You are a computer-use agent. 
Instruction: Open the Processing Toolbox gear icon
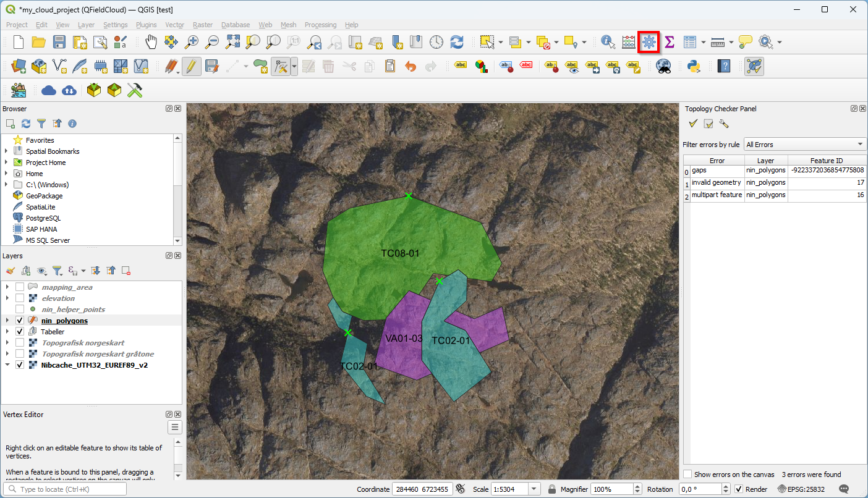pyautogui.click(x=649, y=42)
